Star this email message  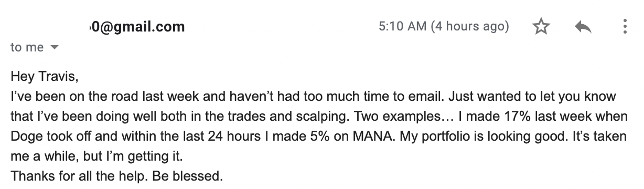540,27
